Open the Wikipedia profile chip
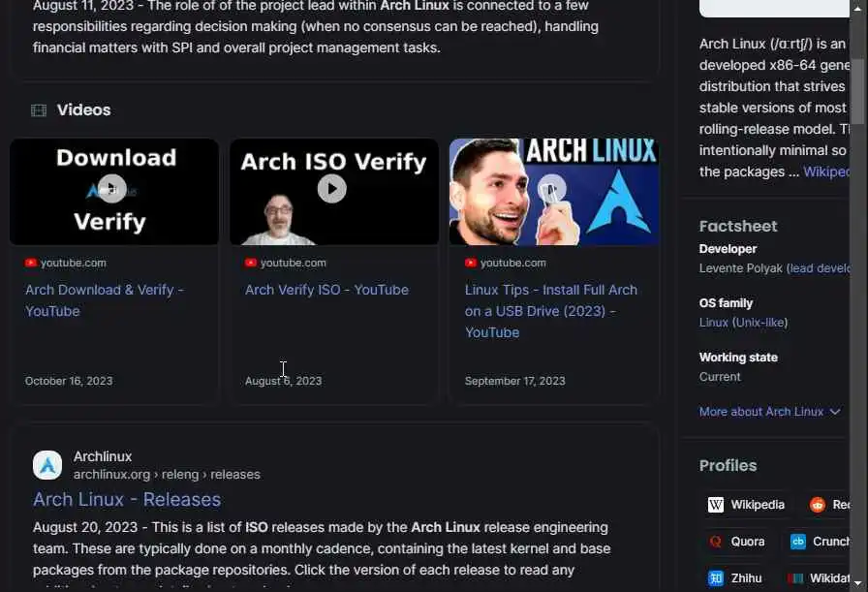The height and width of the screenshot is (592, 868). [x=746, y=505]
